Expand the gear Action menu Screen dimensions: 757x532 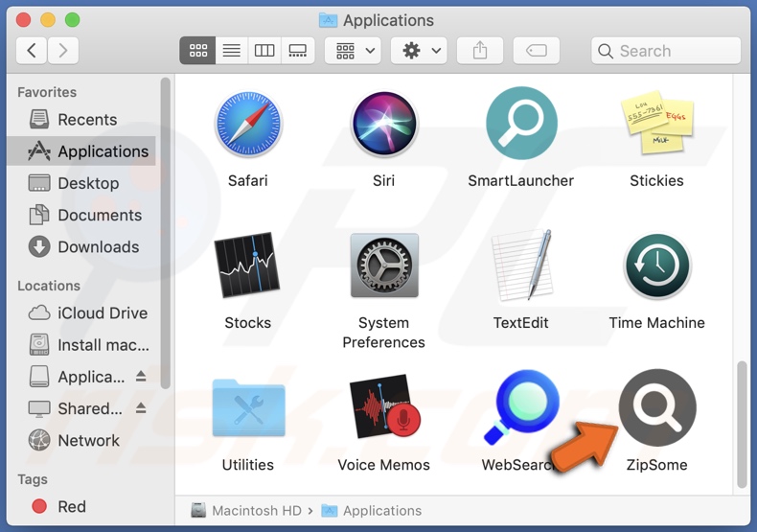421,51
